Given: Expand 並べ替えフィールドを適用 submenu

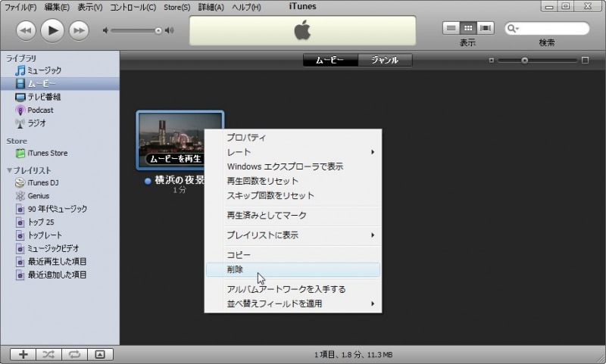Looking at the screenshot, I should click(x=293, y=303).
